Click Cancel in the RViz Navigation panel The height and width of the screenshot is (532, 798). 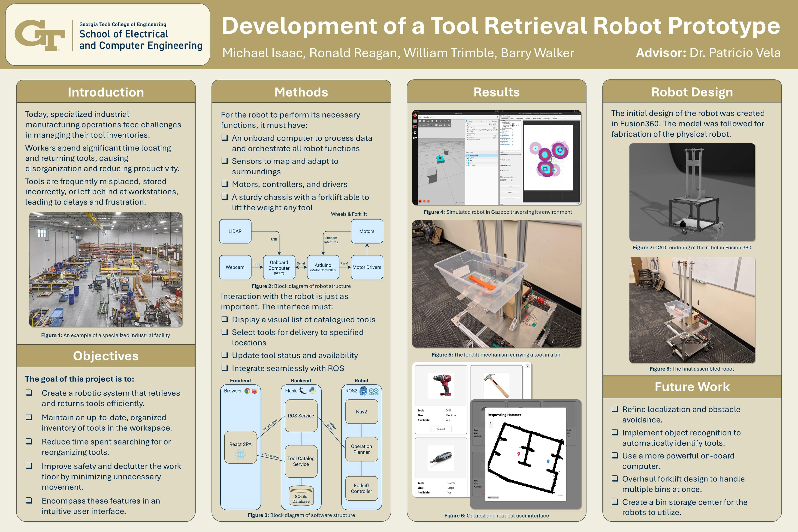[x=510, y=192]
